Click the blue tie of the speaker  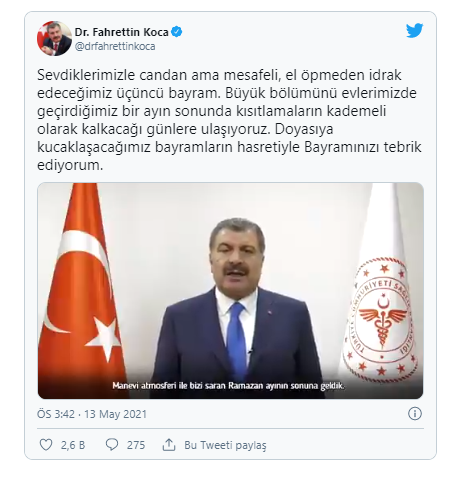[236, 340]
